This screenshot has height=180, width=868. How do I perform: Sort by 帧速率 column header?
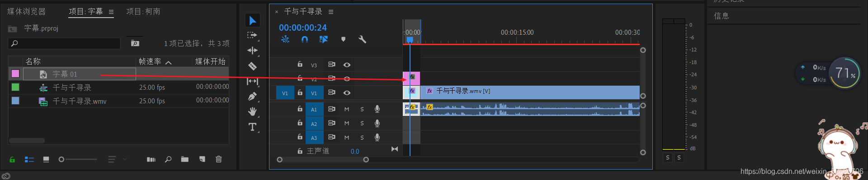[x=150, y=61]
